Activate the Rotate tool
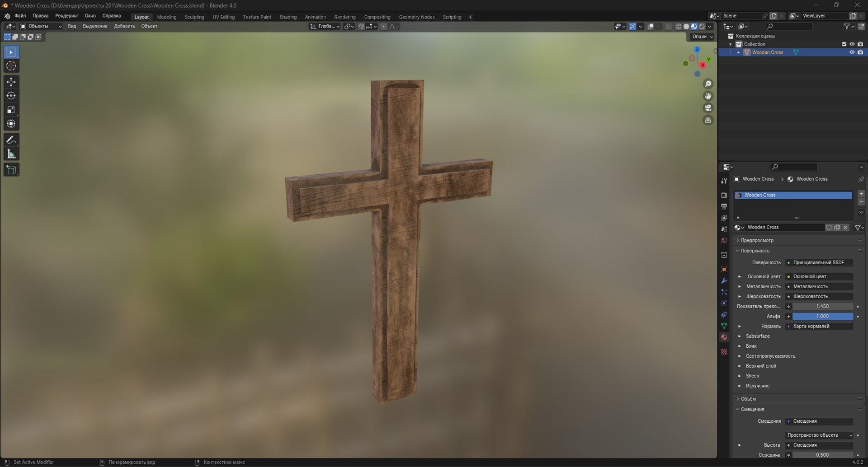Image resolution: width=868 pixels, height=467 pixels. tap(11, 96)
